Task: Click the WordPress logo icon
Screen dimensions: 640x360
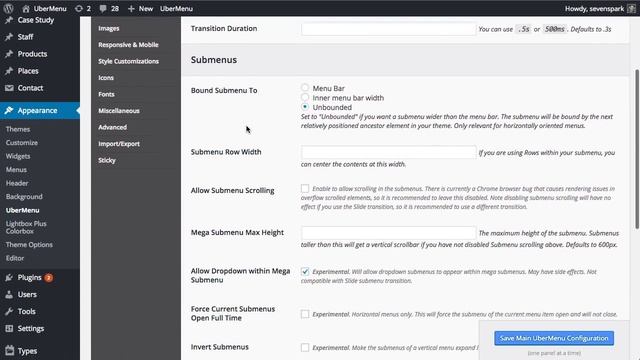Action: [8, 8]
